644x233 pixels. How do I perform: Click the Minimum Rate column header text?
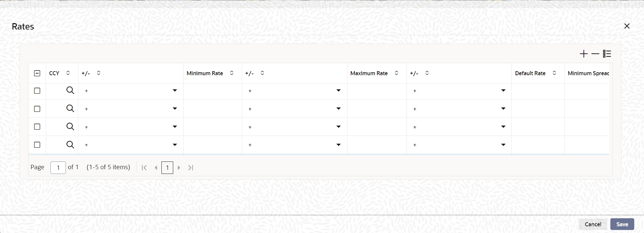205,73
